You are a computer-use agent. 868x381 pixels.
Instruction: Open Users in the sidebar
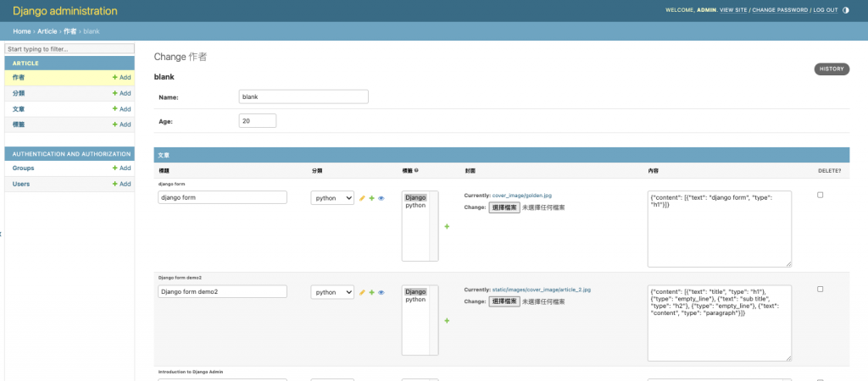(21, 184)
